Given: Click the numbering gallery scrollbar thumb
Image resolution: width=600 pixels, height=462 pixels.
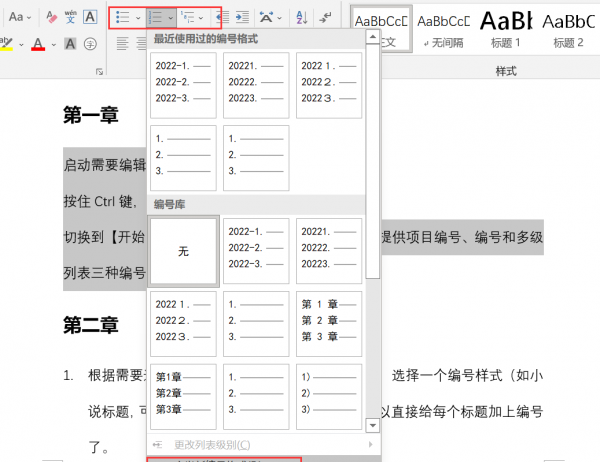Looking at the screenshot, I should pos(373,161).
